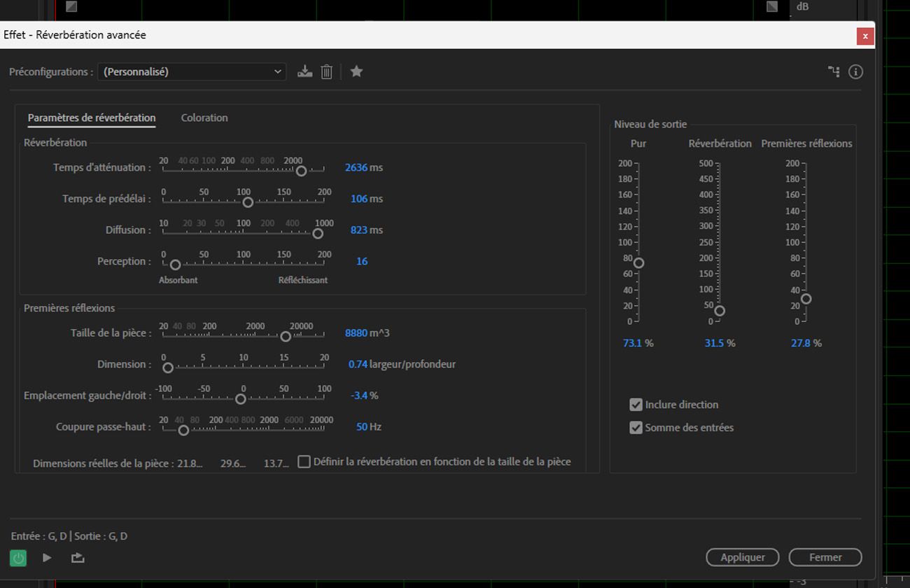Save the current settings as a preset
The width and height of the screenshot is (910, 588).
pos(304,71)
